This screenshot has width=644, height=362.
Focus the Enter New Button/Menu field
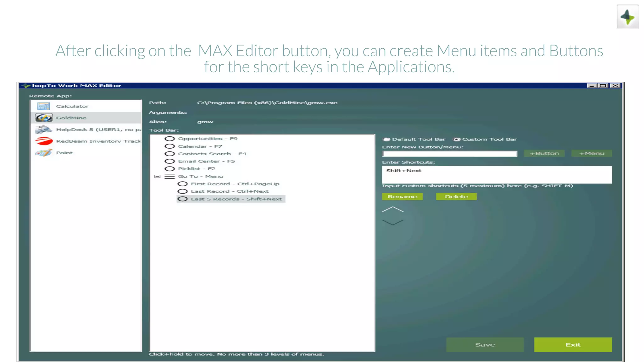pos(450,154)
